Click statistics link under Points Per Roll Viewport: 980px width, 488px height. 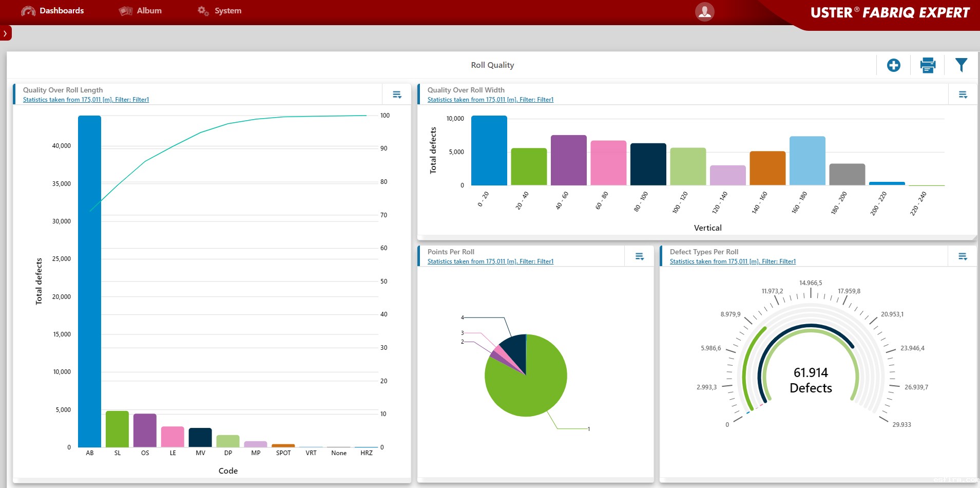click(490, 261)
